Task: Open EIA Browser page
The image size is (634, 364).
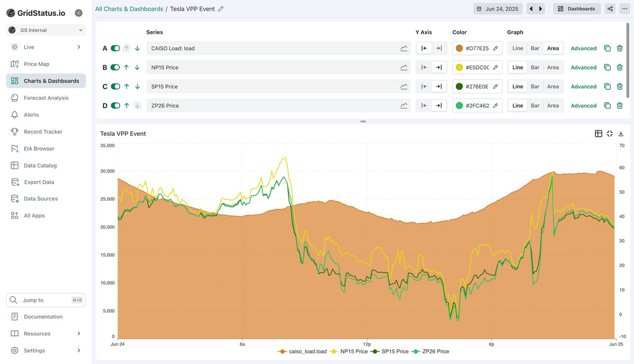Action: coord(46,148)
